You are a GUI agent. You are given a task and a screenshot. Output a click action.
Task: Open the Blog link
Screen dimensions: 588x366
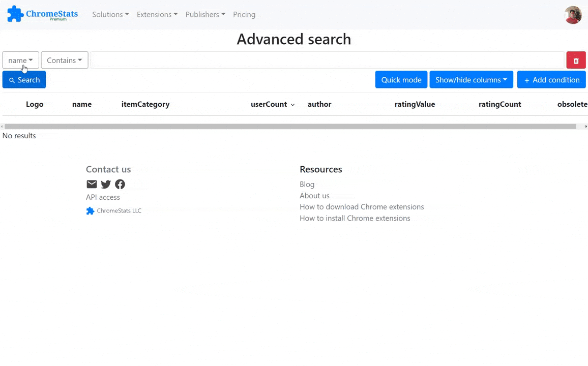click(x=307, y=185)
